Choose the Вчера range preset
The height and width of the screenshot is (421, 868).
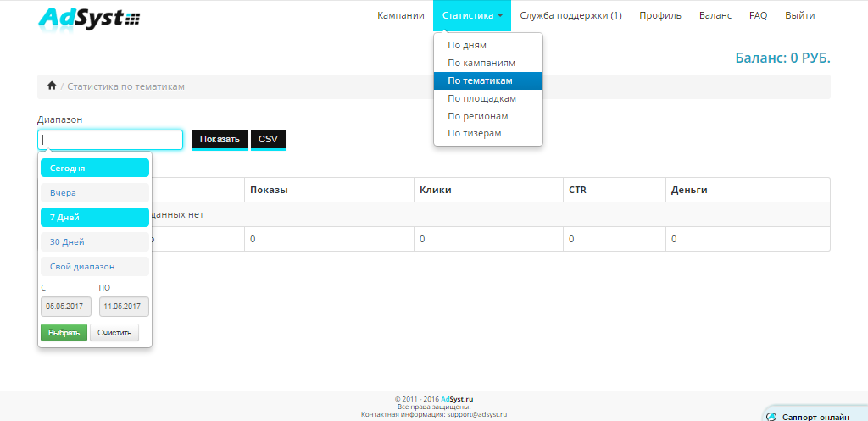tap(95, 192)
